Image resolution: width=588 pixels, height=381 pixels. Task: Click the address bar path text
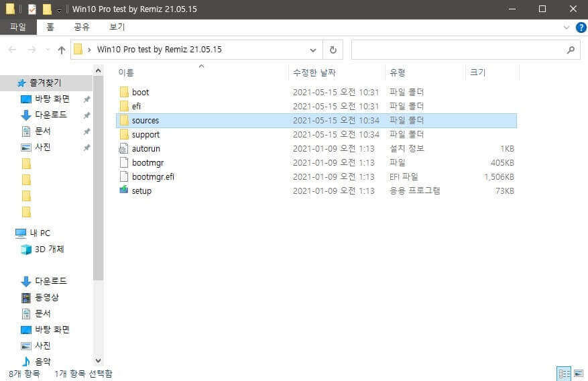160,50
